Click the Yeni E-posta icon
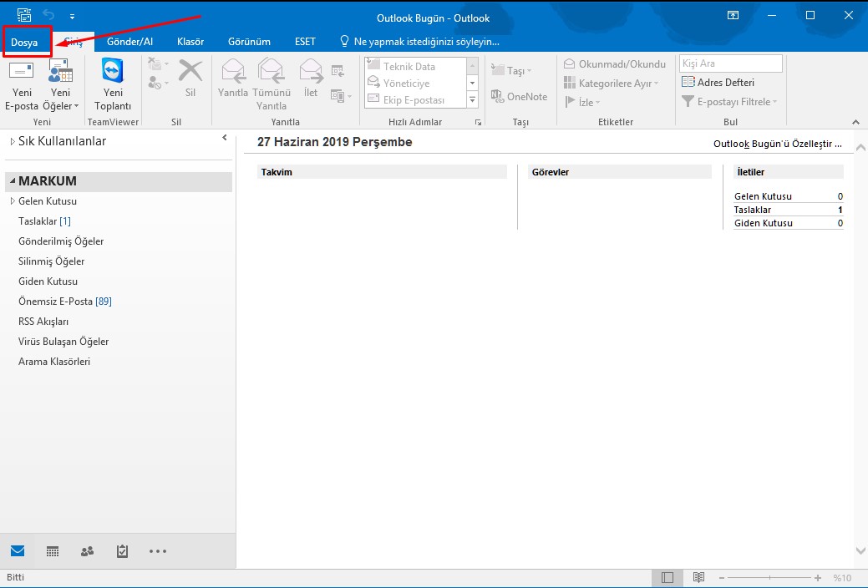The width and height of the screenshot is (868, 588). point(22,84)
